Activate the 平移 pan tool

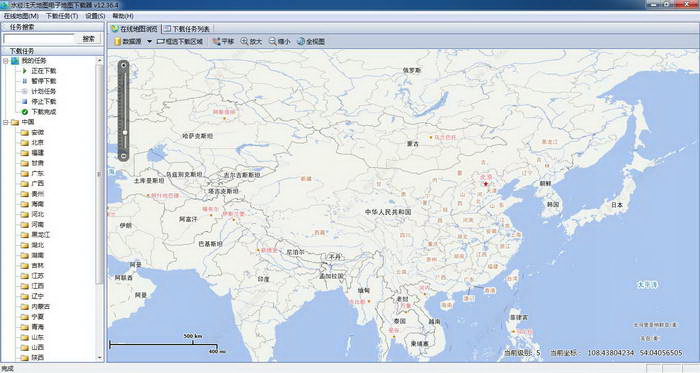click(223, 41)
